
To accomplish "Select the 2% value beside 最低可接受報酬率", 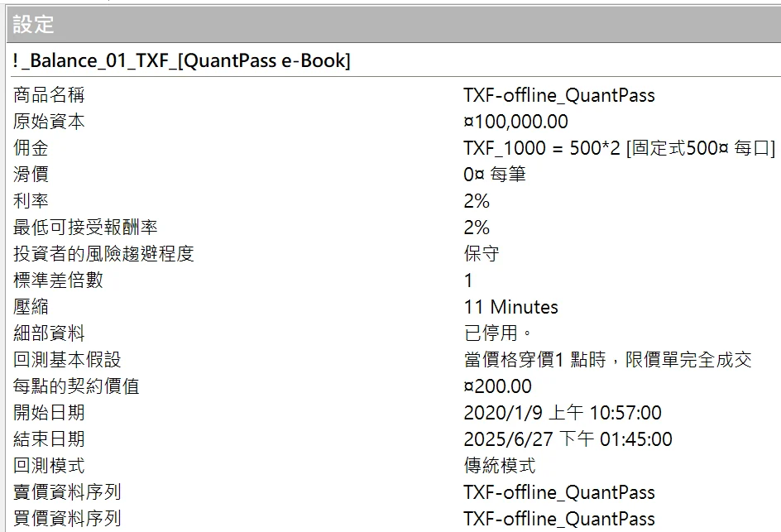I will [x=477, y=228].
